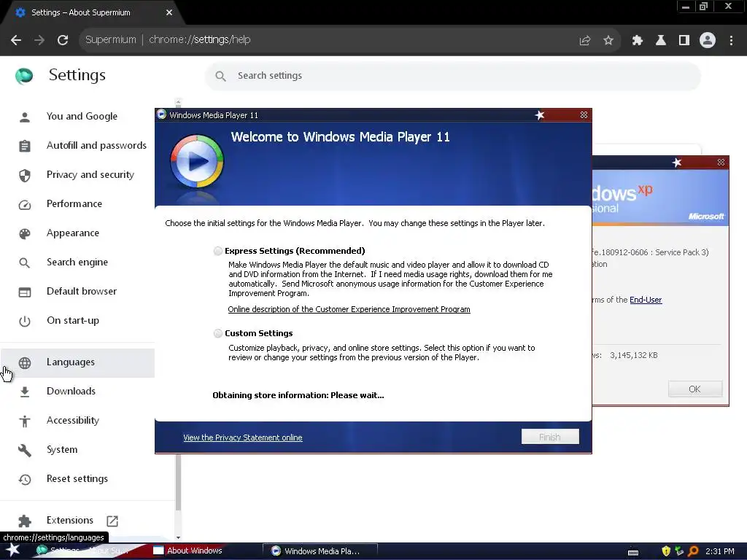Open View the Privacy Statement online link
The image size is (747, 560).
pyautogui.click(x=243, y=437)
